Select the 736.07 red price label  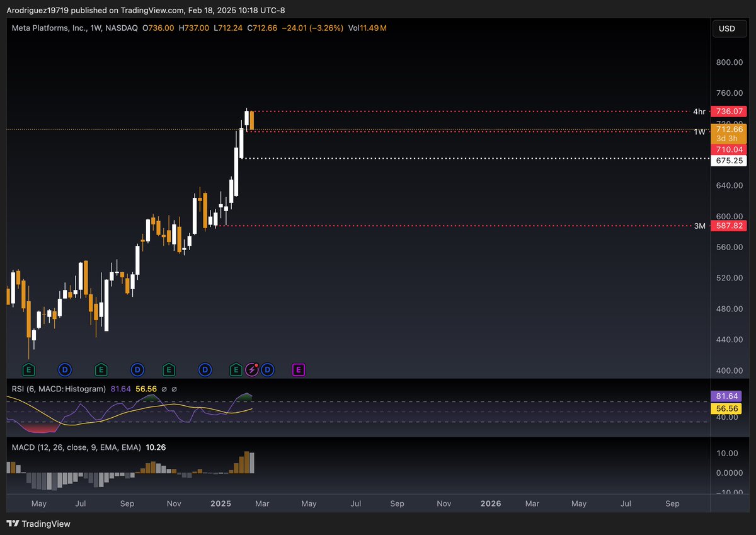coord(728,111)
